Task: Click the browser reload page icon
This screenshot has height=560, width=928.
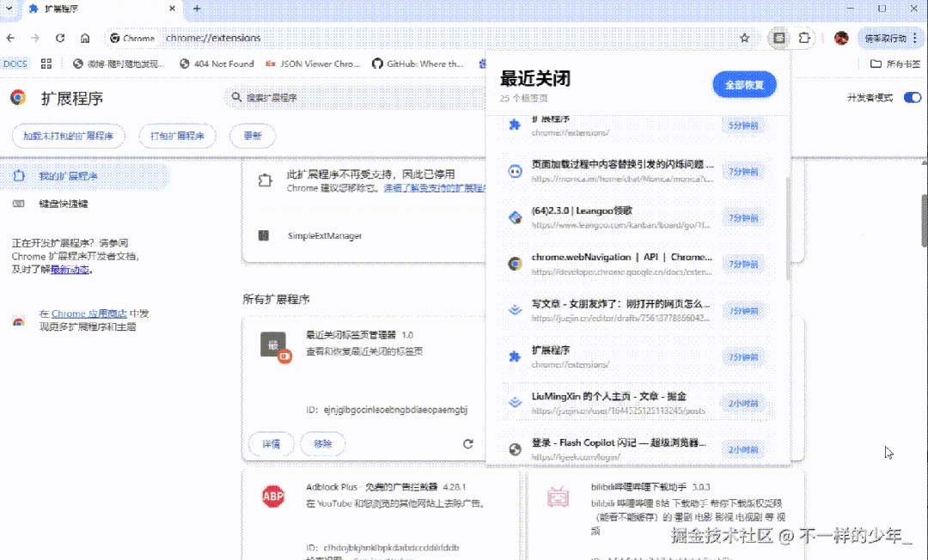Action: 60,39
